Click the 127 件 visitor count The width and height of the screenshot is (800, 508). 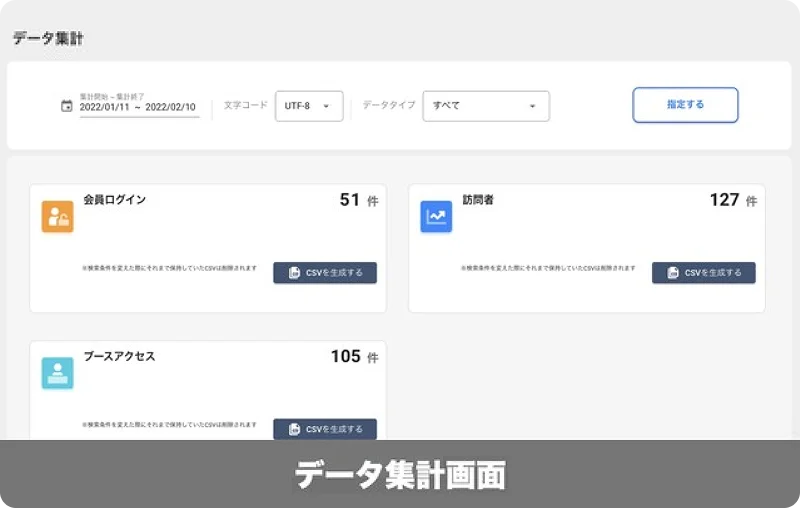(x=732, y=200)
